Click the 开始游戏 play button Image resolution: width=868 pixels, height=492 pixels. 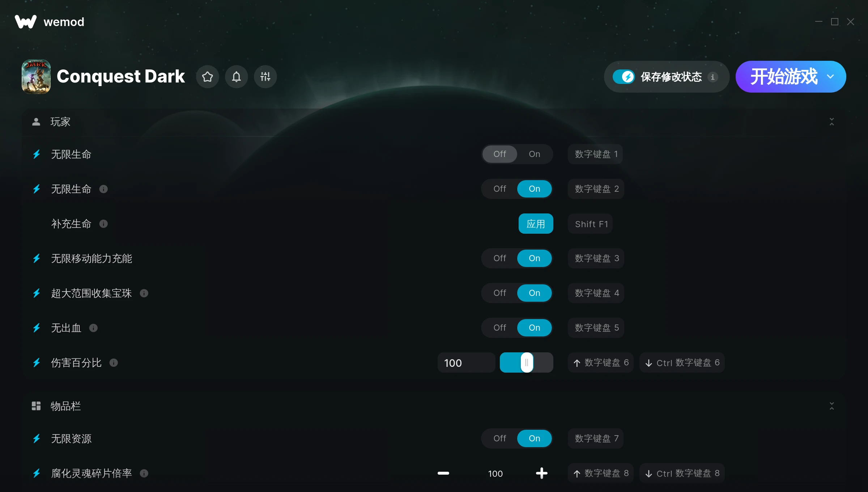point(784,77)
